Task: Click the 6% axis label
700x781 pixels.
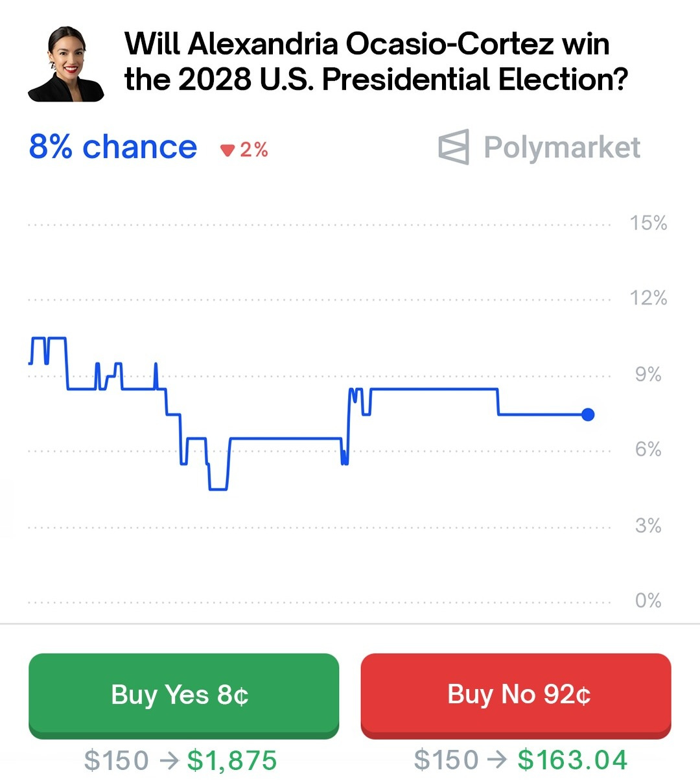Action: click(x=648, y=449)
